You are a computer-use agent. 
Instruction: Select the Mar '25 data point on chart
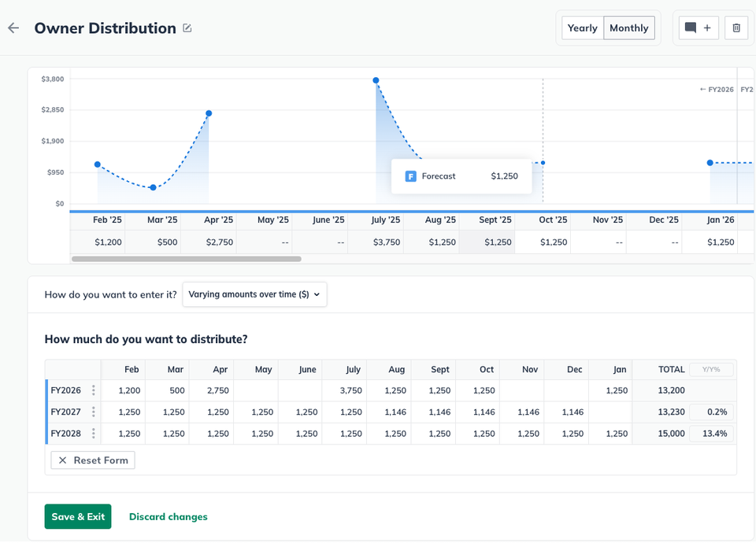click(x=154, y=187)
